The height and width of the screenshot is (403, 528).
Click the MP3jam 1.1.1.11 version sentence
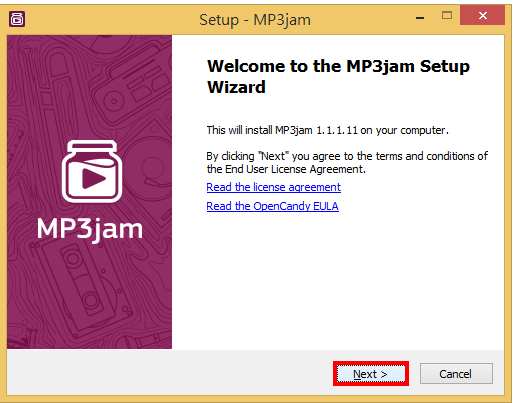pos(327,130)
